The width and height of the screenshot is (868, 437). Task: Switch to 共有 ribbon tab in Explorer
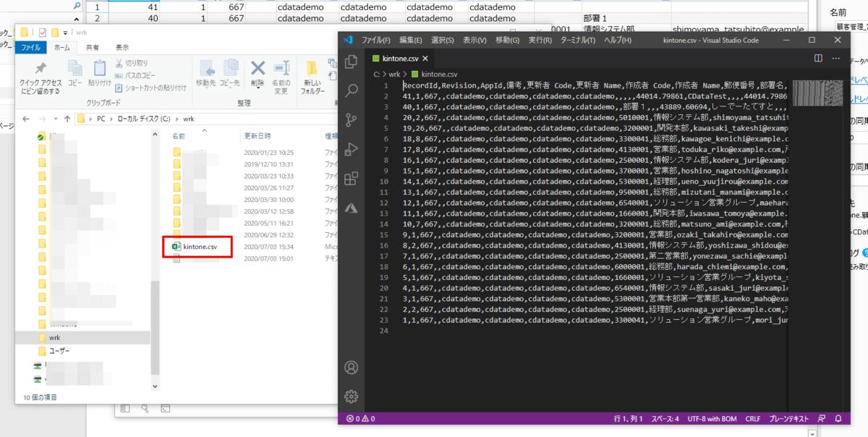[93, 47]
